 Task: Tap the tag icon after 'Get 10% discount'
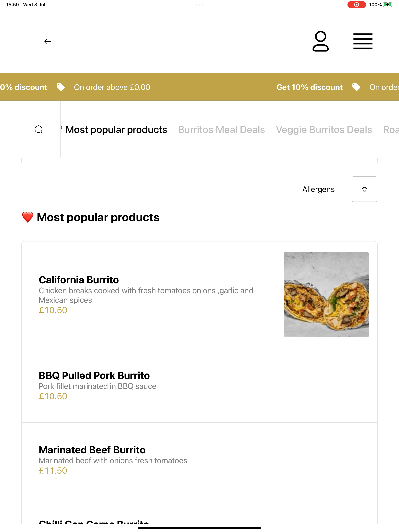356,87
